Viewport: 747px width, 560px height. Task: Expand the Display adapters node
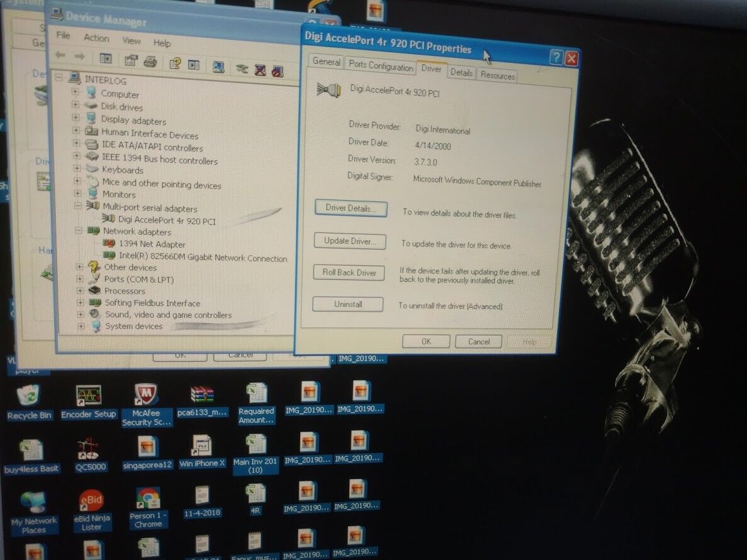point(76,116)
